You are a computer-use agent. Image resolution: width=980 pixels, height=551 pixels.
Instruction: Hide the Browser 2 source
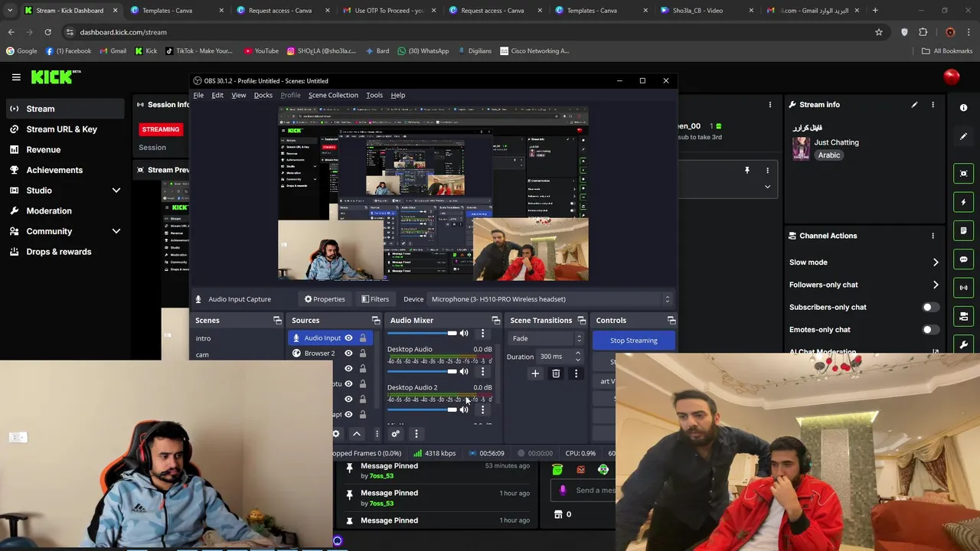(x=348, y=354)
